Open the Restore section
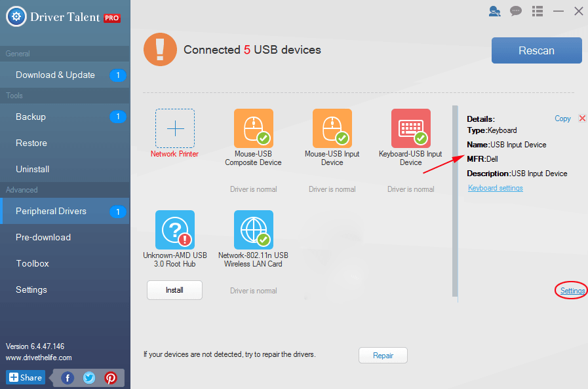Viewport: 588px width, 389px height. tap(65, 143)
